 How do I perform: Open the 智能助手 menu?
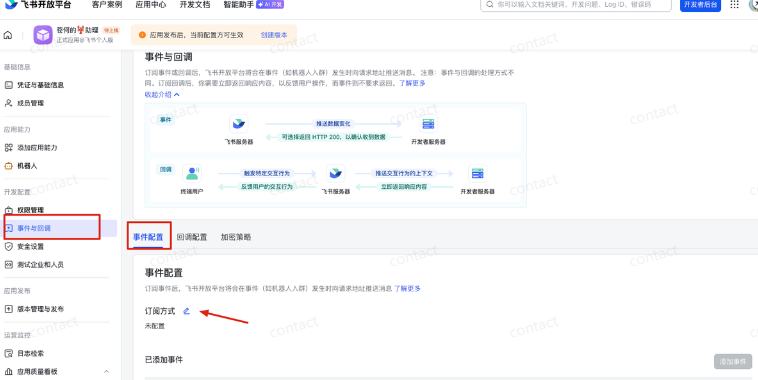(238, 5)
